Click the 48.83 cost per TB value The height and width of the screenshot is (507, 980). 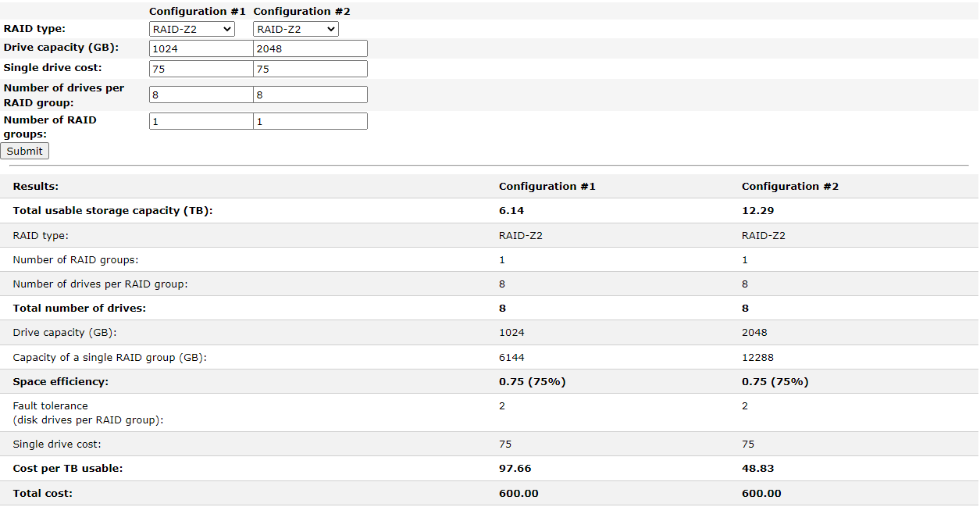point(757,469)
